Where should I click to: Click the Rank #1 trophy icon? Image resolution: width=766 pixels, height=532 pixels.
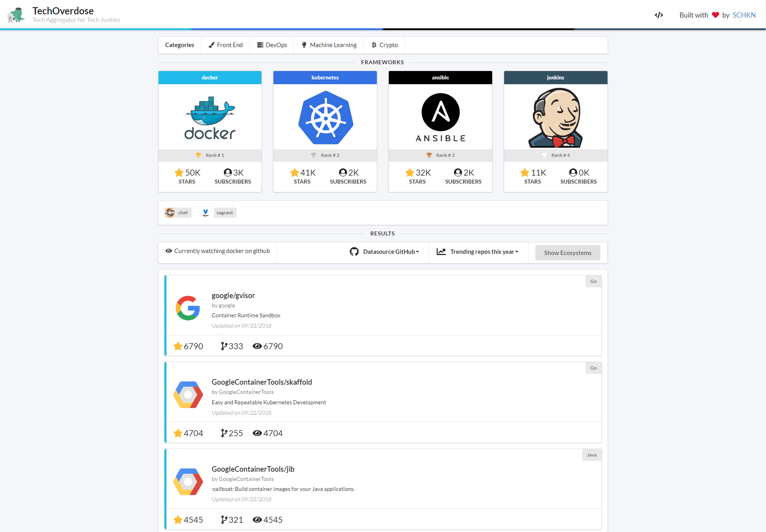198,155
